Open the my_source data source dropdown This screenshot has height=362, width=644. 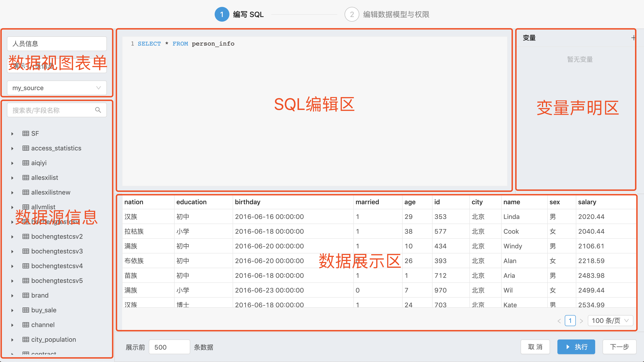click(x=57, y=88)
